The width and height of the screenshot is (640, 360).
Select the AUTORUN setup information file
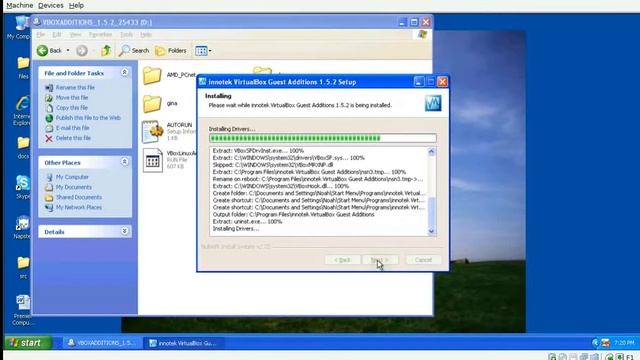pyautogui.click(x=153, y=131)
